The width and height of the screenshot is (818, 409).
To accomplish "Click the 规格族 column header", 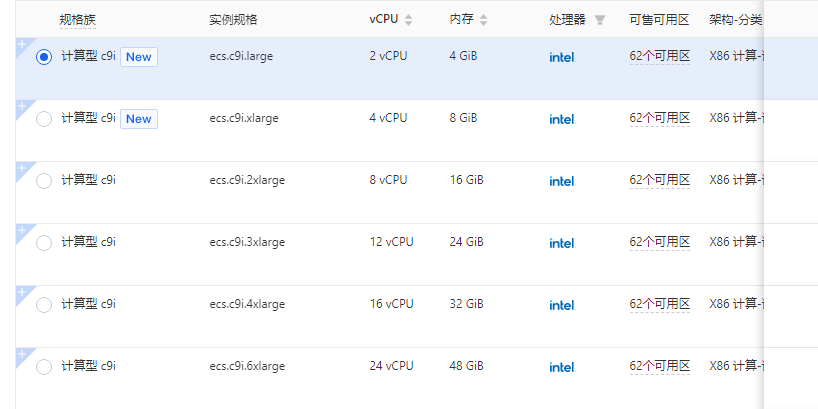I will pyautogui.click(x=78, y=20).
